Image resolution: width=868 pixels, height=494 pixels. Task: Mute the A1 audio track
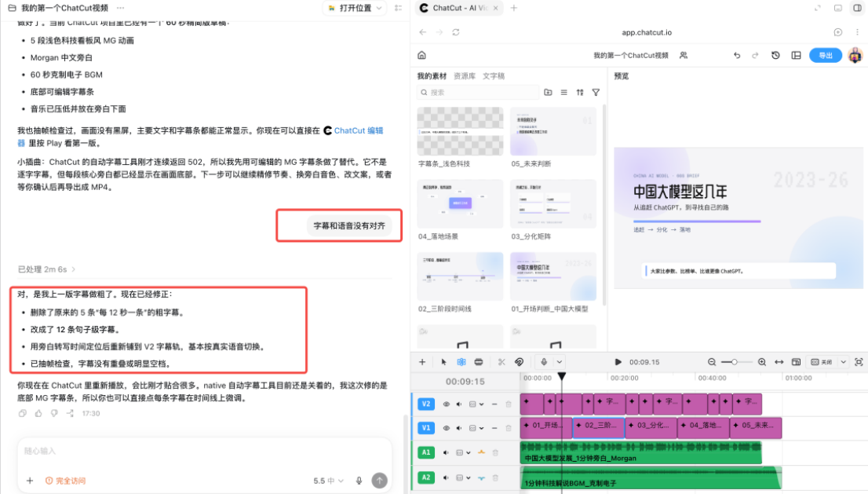(446, 452)
